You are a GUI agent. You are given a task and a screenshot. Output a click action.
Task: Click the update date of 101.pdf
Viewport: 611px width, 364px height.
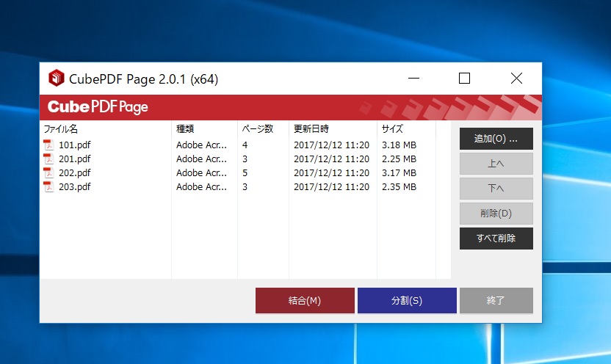coord(331,145)
